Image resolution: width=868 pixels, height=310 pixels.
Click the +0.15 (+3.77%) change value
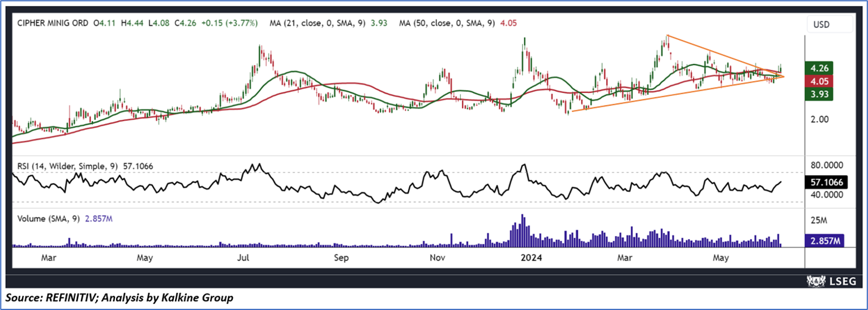click(x=229, y=23)
